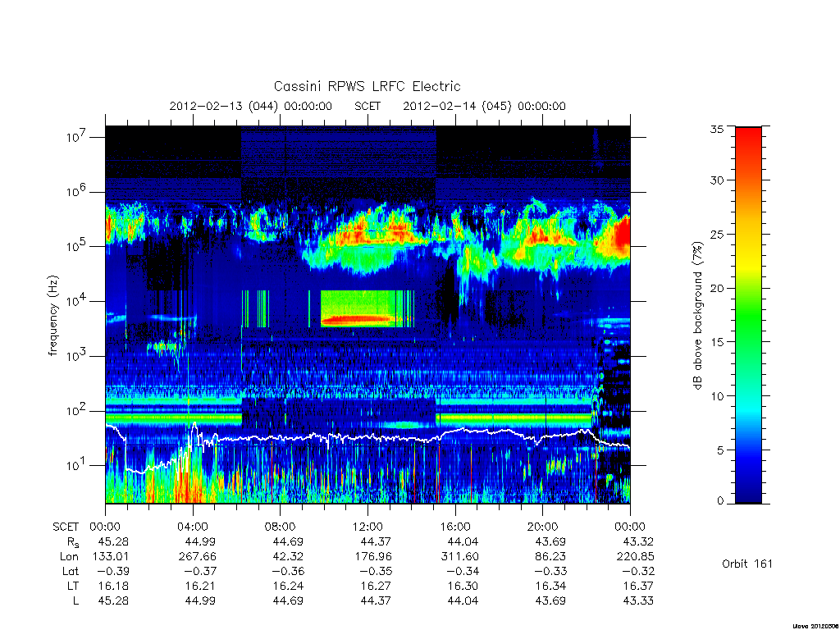Click the white line trace near 08:00
The width and height of the screenshot is (840, 630).
(x=281, y=438)
